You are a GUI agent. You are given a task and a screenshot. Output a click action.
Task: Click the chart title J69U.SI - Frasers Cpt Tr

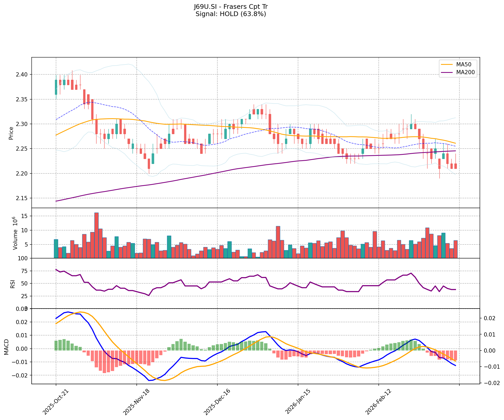[231, 7]
